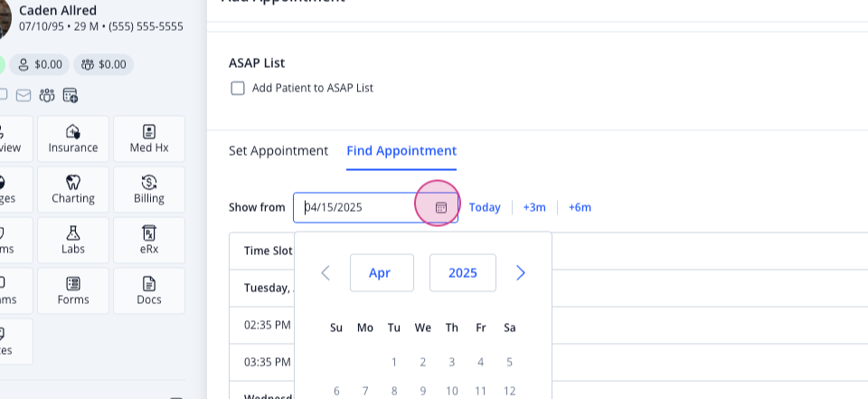Open the 2025 year dropdown

point(463,272)
